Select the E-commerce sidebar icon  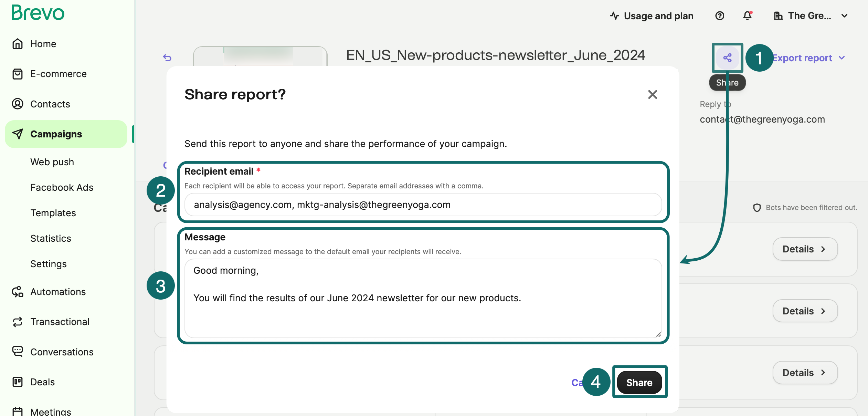18,74
